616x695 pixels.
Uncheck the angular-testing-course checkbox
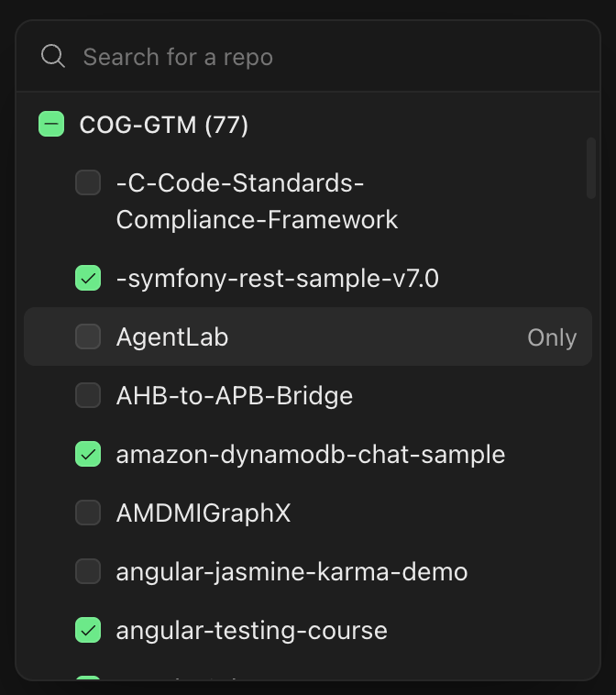[x=88, y=630]
